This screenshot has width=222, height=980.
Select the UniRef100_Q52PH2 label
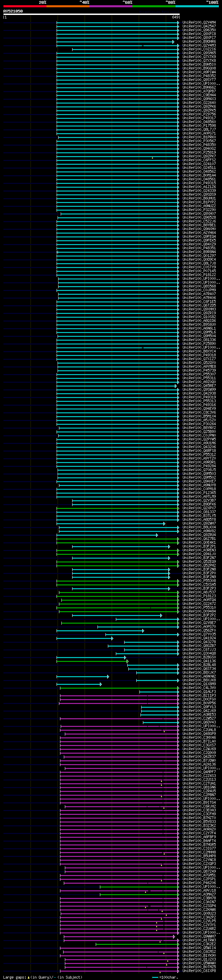click(199, 565)
